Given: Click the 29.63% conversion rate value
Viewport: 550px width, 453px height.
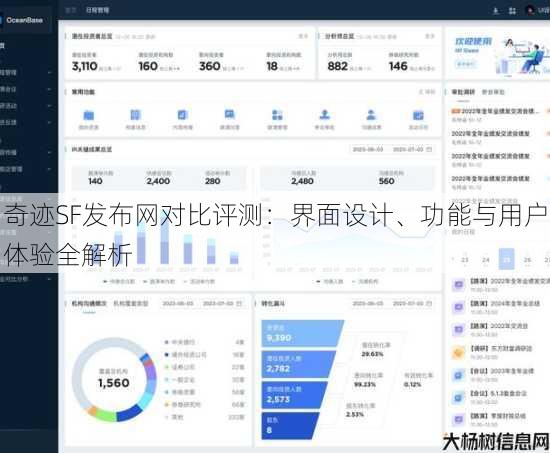Looking at the screenshot, I should pos(372,354).
